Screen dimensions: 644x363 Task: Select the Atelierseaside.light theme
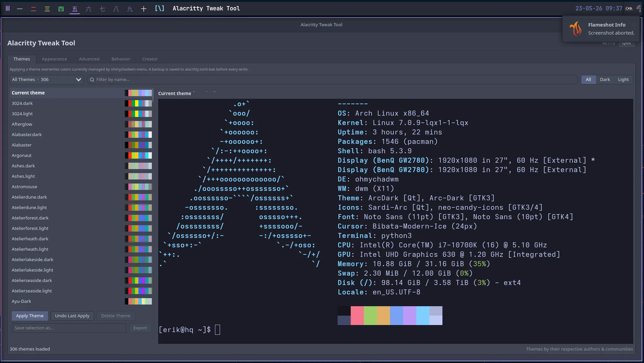pos(81,291)
